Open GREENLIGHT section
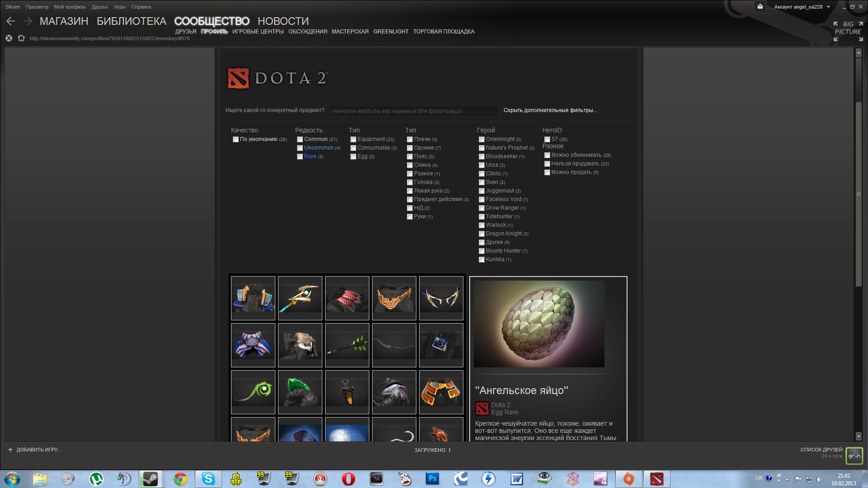The image size is (868, 488). pyautogui.click(x=391, y=32)
